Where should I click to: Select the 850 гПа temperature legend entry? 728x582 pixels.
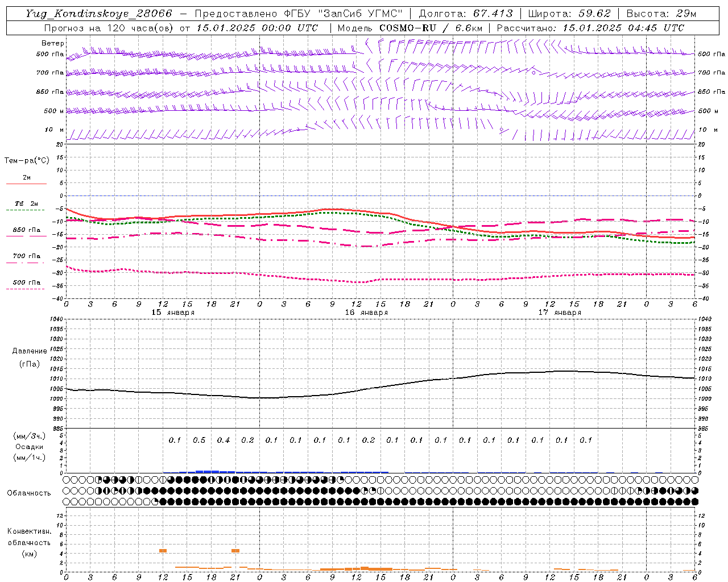click(26, 230)
